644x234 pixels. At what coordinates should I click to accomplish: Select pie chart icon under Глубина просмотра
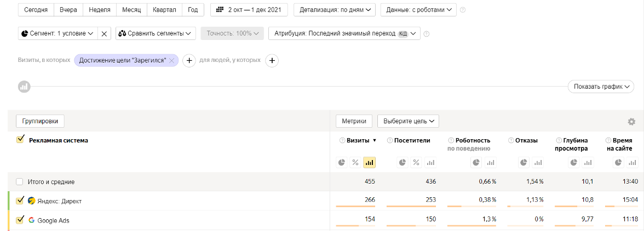(x=573, y=162)
